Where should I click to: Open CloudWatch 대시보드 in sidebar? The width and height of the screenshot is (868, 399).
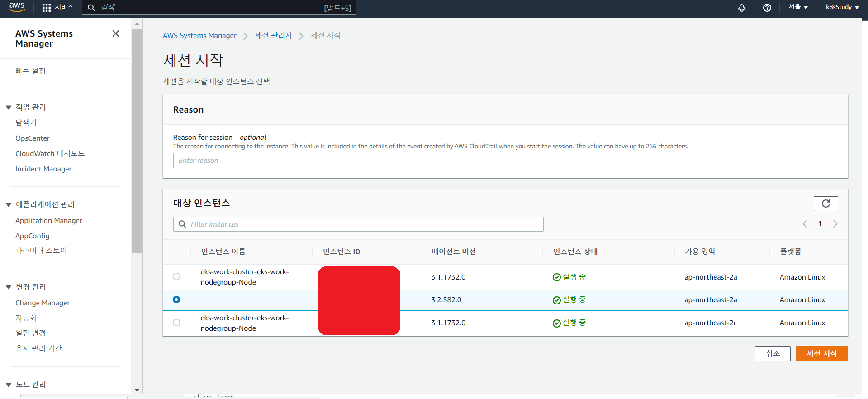coord(50,153)
